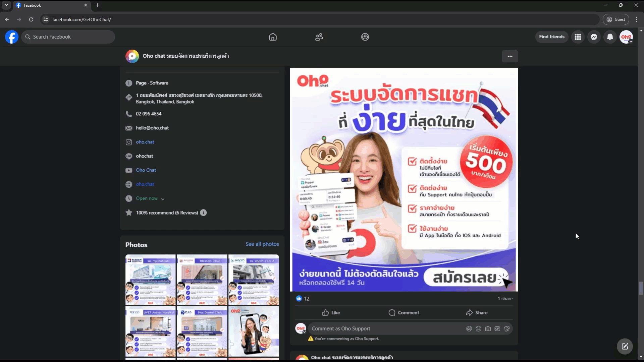Close the Facebook tab
Viewport: 644px width, 362px height.
click(x=86, y=5)
